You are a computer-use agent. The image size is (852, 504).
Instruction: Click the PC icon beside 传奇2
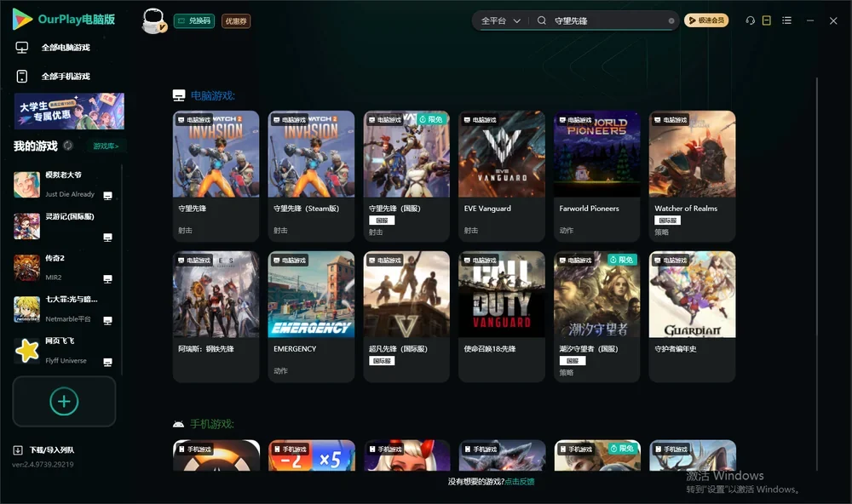(107, 279)
